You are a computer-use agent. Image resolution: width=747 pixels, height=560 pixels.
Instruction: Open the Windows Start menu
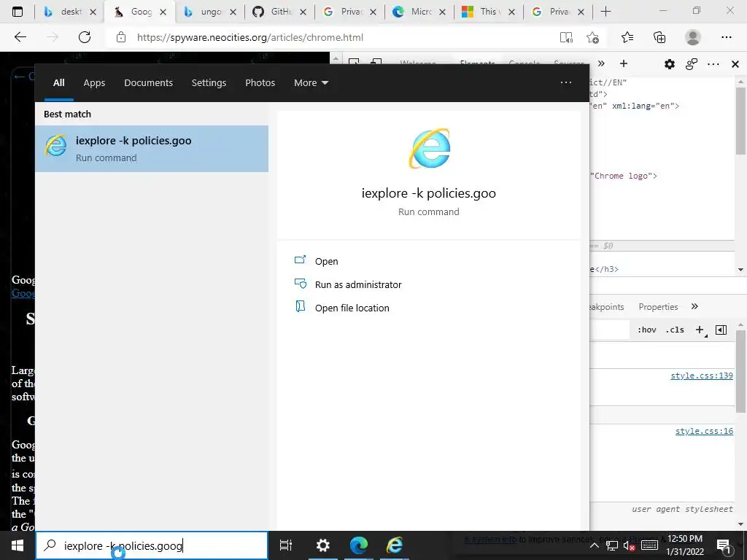pyautogui.click(x=18, y=545)
